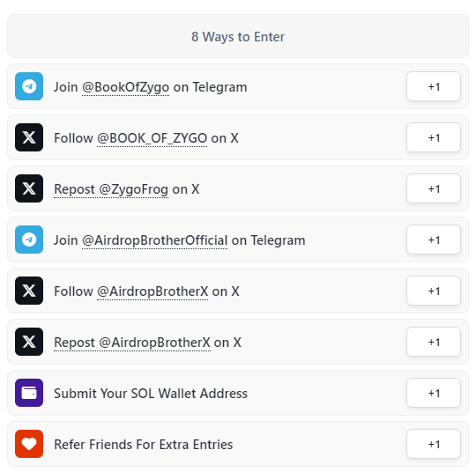This screenshot has height=472, width=476.
Task: Open the Repost @ZygoFrog link
Action: [111, 189]
